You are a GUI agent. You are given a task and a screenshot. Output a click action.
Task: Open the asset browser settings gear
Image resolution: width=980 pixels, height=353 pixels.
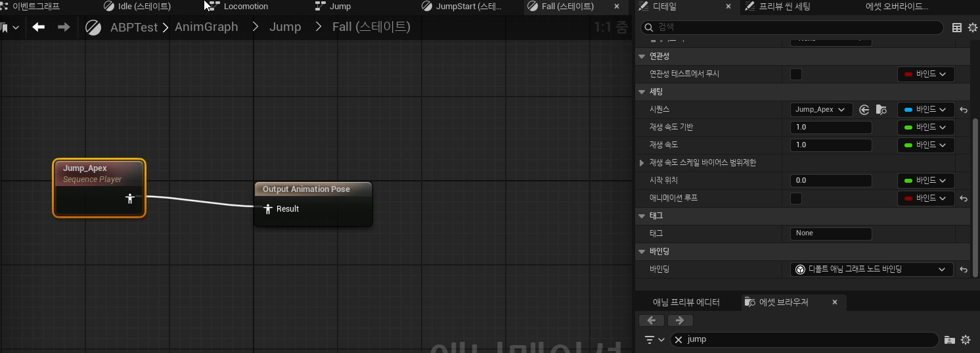click(x=966, y=340)
